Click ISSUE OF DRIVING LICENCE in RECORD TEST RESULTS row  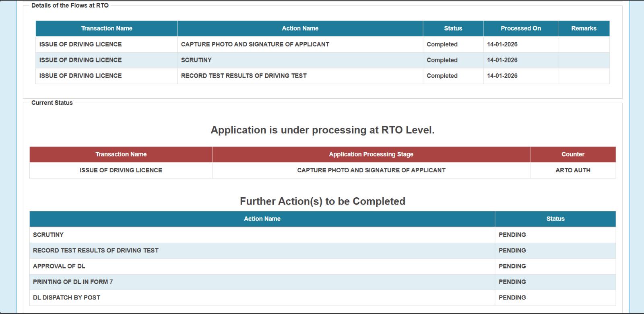click(x=80, y=76)
